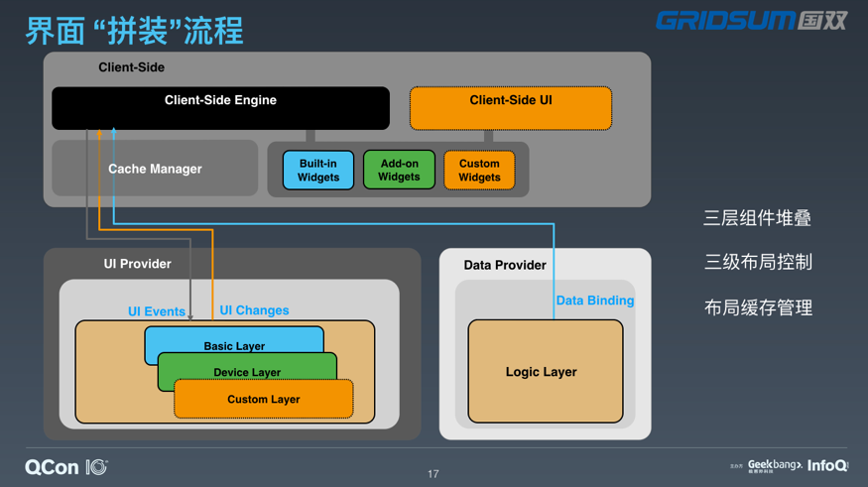Select the Custom Layer orange block
The image size is (868, 487).
(x=264, y=399)
